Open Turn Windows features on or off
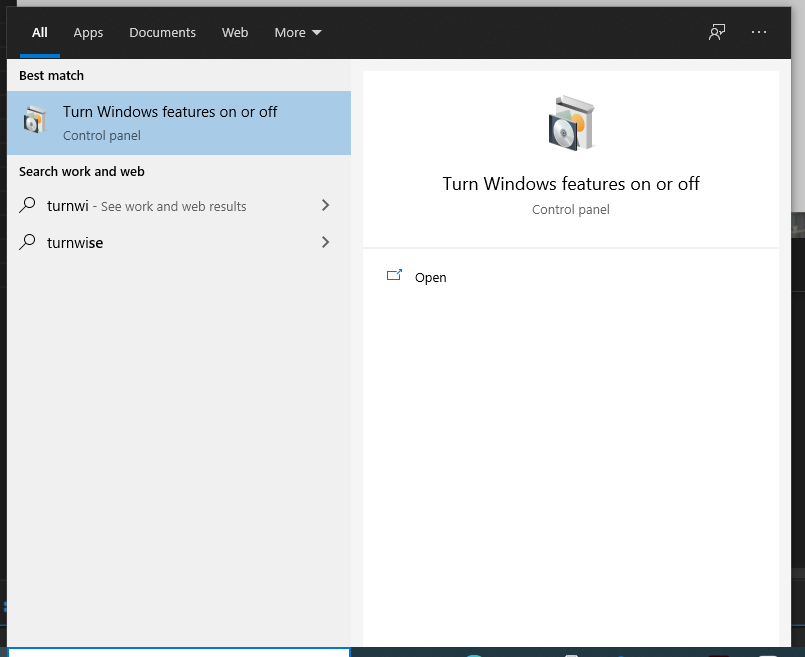The width and height of the screenshot is (805, 657). (x=179, y=123)
